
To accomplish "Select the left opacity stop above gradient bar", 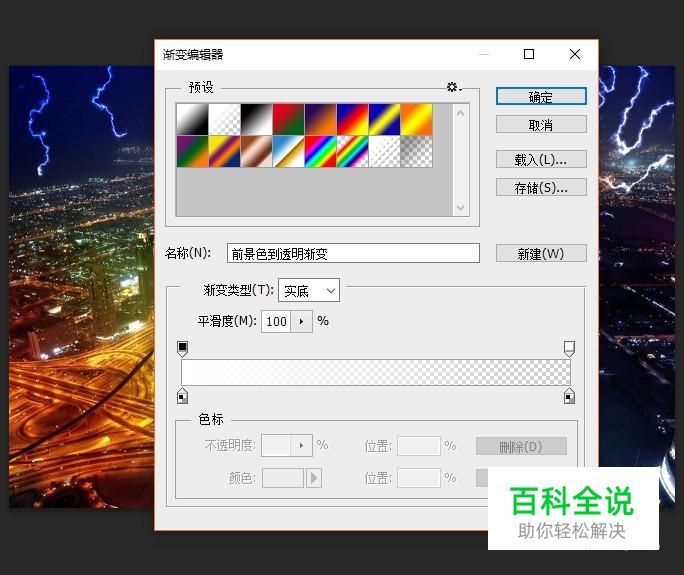I will pyautogui.click(x=182, y=349).
